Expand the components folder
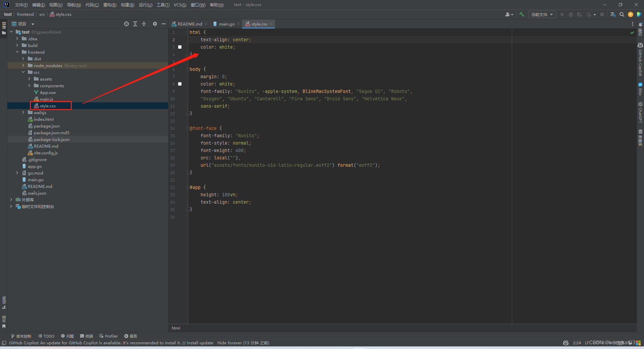This screenshot has height=349, width=644. (x=30, y=86)
